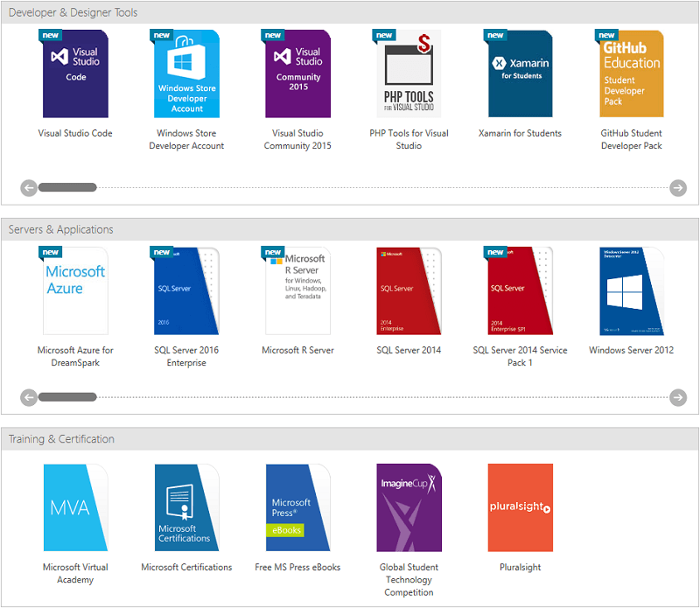Click the Servers & Applications carousel scroll thumb
700x608 pixels.
click(x=67, y=396)
